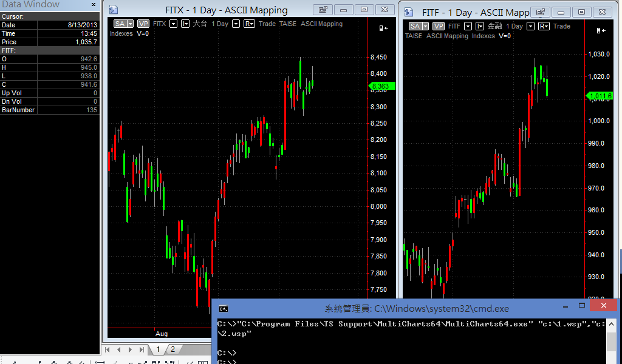Toggle the VP button in the FITX chart
The height and width of the screenshot is (364, 622).
143,24
